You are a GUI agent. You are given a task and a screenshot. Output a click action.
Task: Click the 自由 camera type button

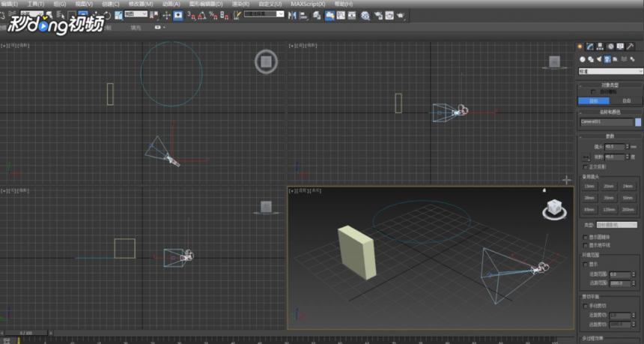(x=626, y=100)
